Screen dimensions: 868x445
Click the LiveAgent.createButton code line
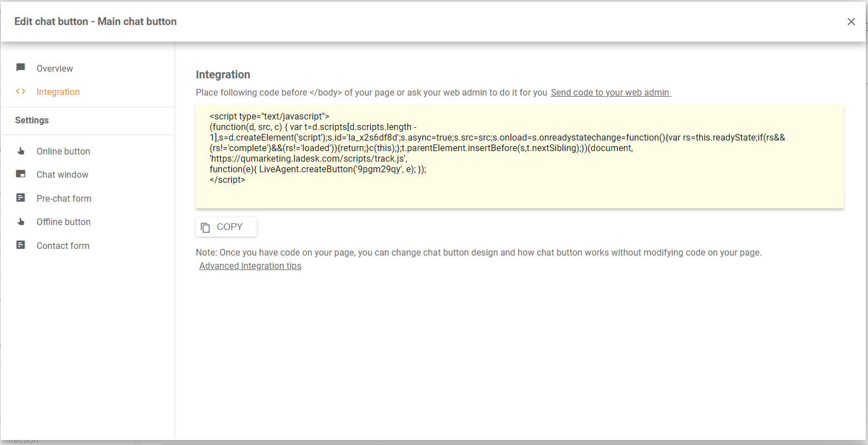coord(318,169)
